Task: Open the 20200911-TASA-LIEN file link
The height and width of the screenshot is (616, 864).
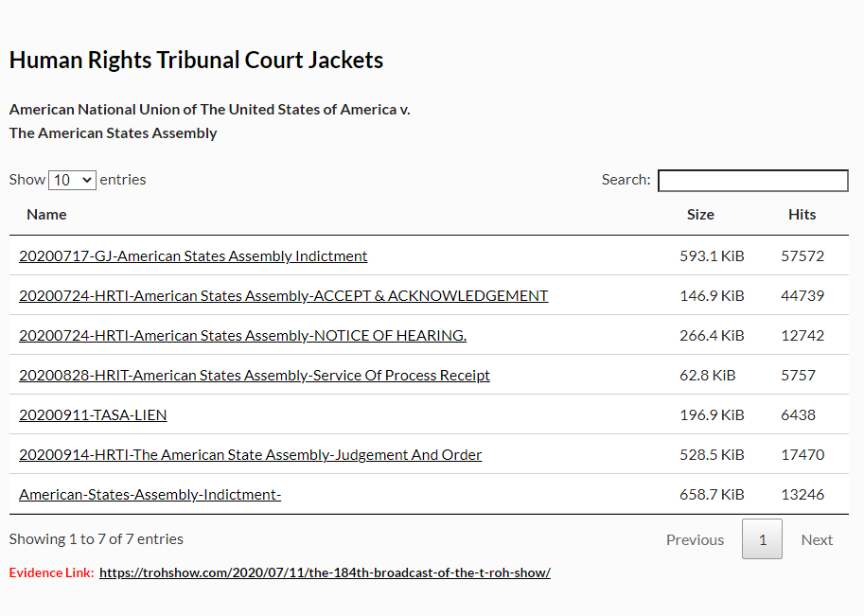Action: (x=93, y=414)
